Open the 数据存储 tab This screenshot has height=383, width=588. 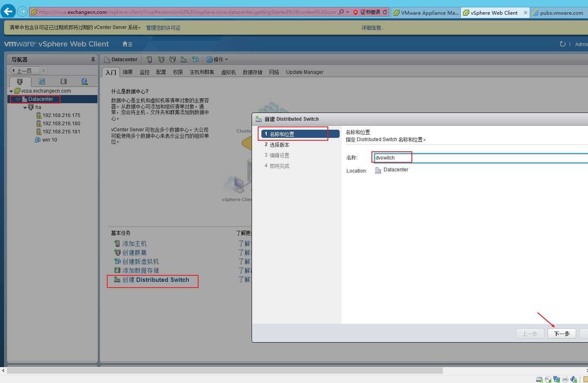point(252,72)
